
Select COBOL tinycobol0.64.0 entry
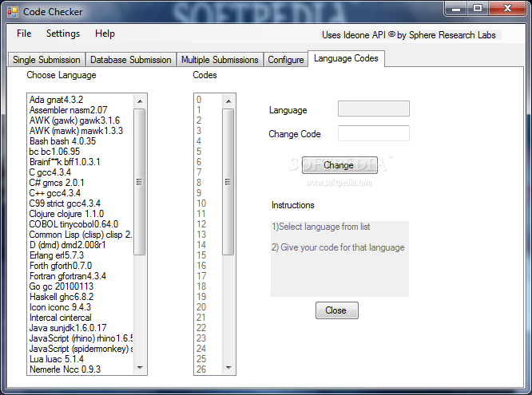click(x=81, y=224)
